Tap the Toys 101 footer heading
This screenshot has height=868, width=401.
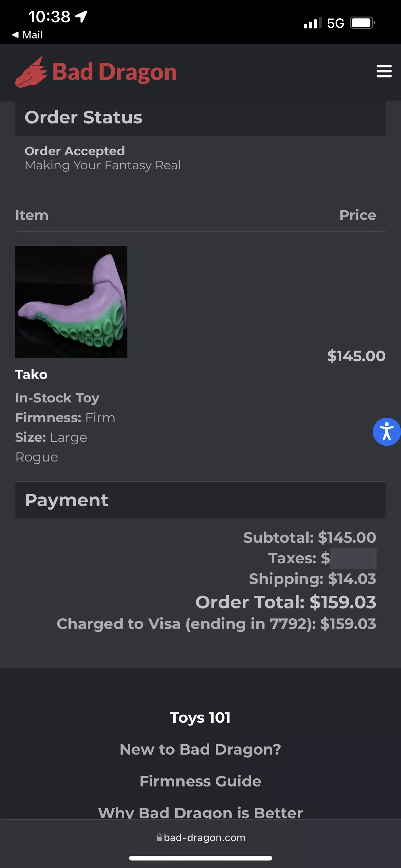(200, 718)
